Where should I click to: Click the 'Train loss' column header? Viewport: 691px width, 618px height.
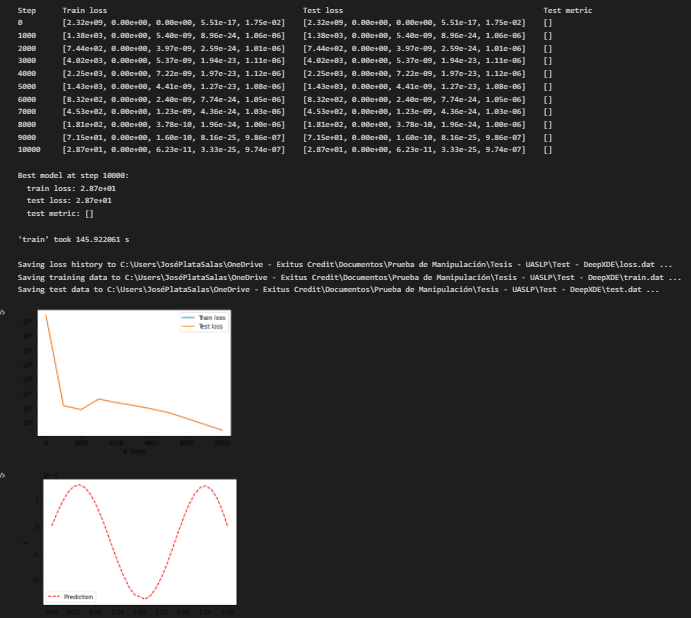click(85, 10)
